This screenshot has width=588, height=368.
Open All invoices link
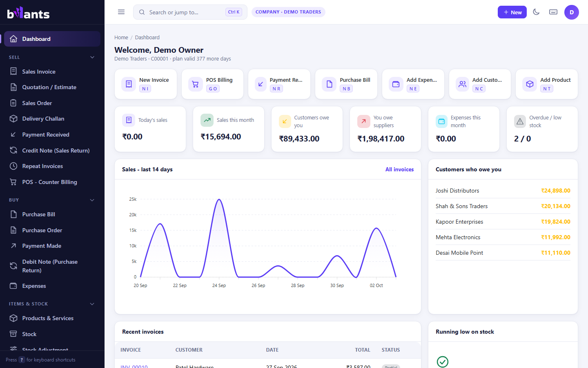399,169
